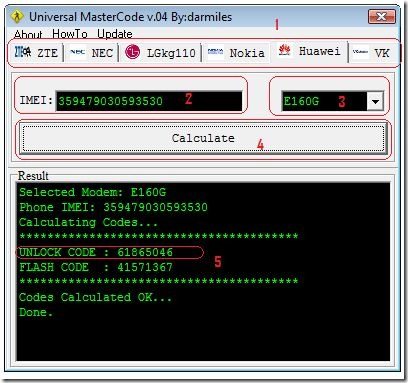Open the About menu
The height and width of the screenshot is (383, 408).
click(x=28, y=34)
